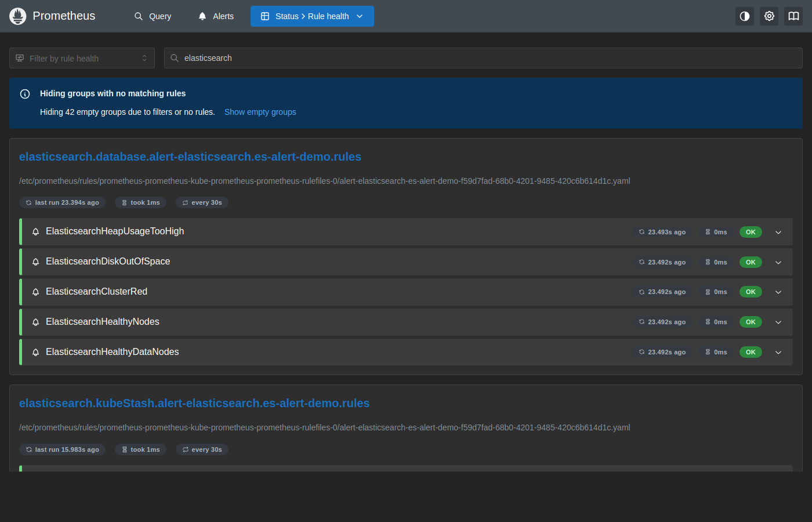Click the info icon in the blue banner

(x=25, y=94)
